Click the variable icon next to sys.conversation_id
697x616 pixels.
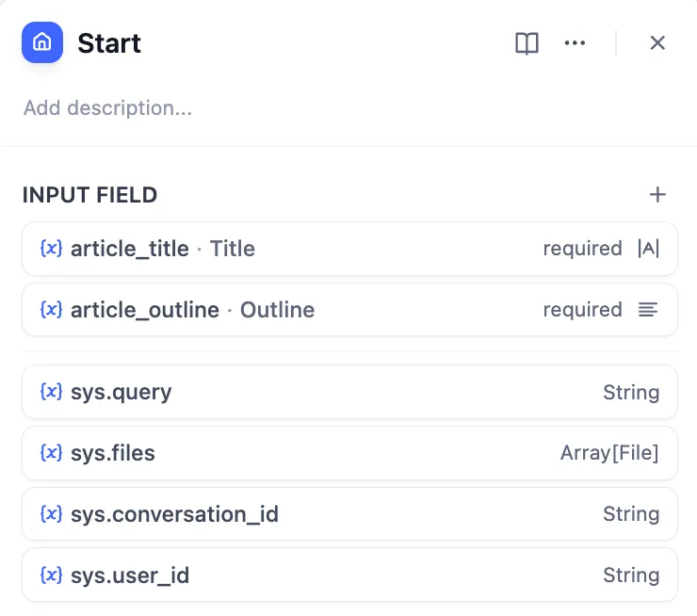coord(52,514)
